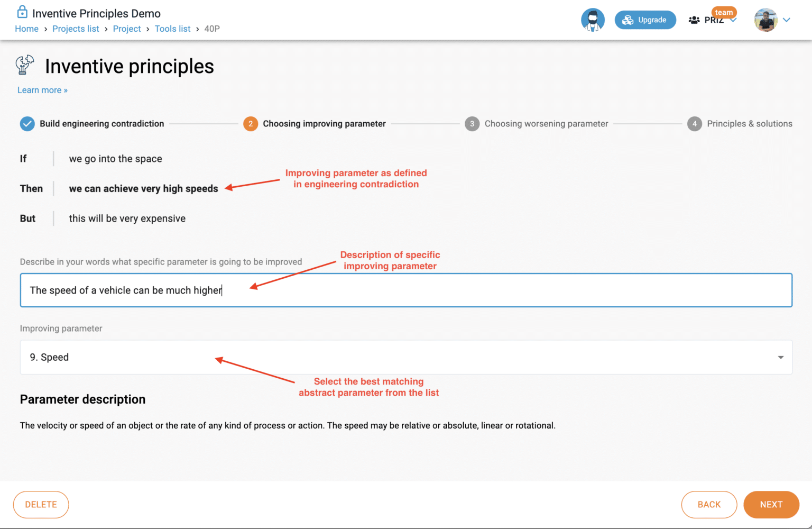This screenshot has height=529, width=812.
Task: Focus the improving parameter description field
Action: pos(406,290)
